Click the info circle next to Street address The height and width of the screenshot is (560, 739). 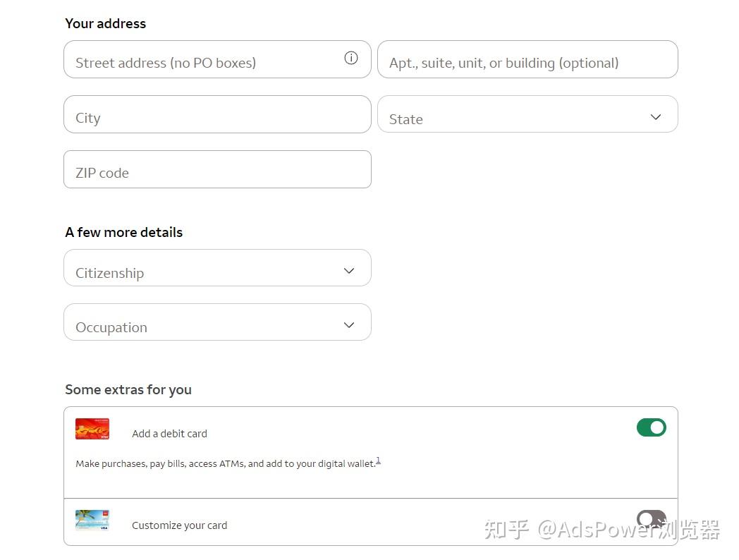[x=351, y=58]
